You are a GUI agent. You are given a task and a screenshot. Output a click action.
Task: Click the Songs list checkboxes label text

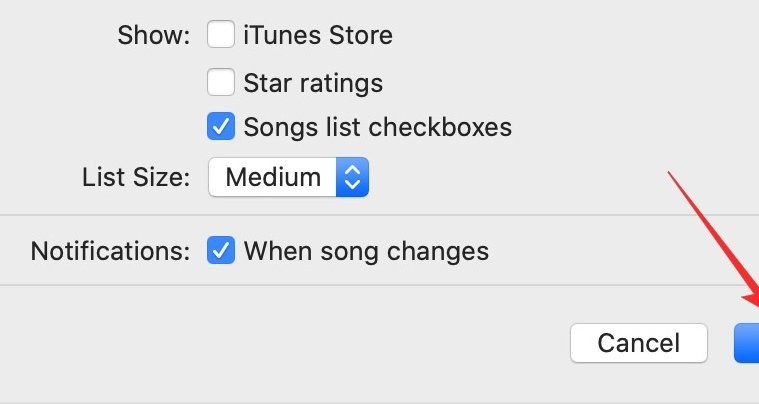point(378,128)
